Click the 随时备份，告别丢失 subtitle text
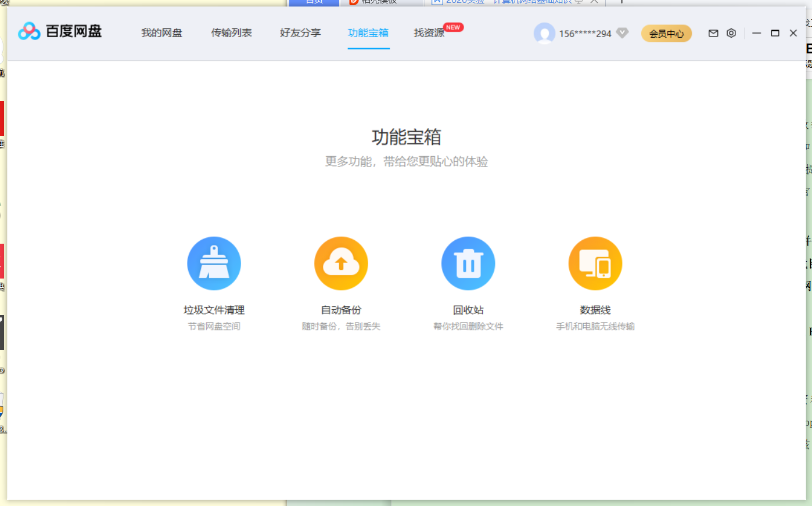The image size is (812, 506). 341,326
